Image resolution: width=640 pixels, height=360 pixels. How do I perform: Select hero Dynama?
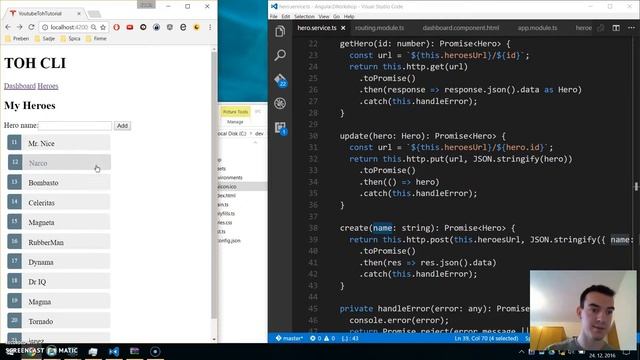(x=59, y=262)
